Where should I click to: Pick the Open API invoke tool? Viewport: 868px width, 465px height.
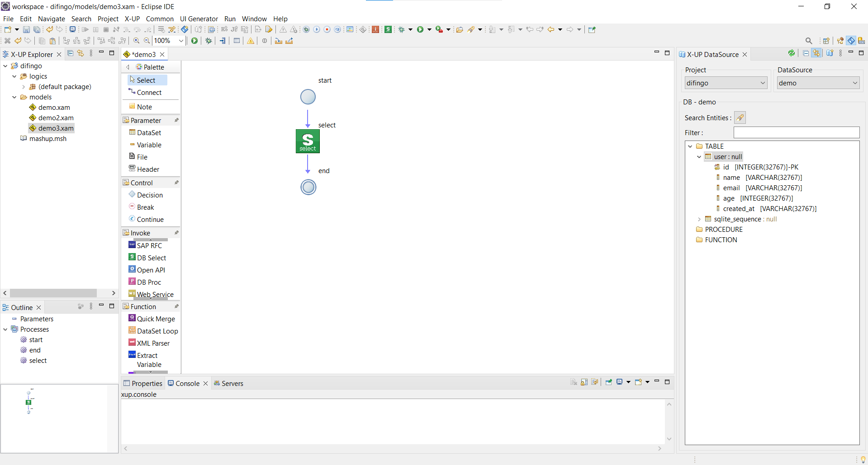click(151, 270)
